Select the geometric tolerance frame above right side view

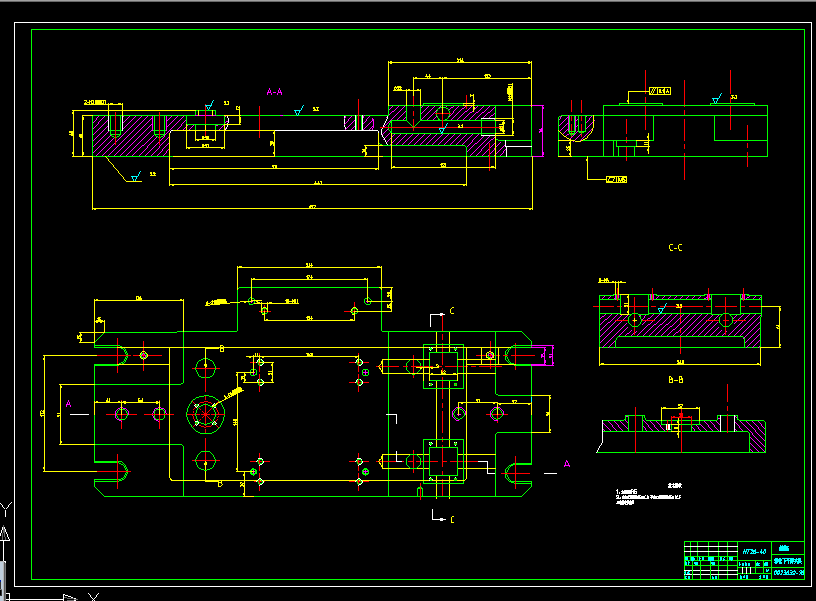pos(660,91)
